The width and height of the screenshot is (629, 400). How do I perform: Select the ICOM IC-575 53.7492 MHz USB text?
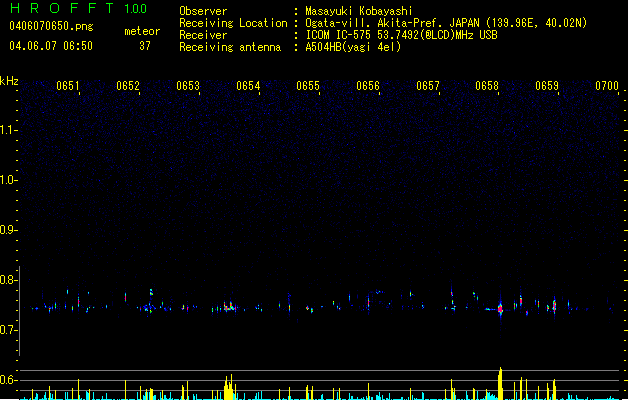click(x=402, y=35)
